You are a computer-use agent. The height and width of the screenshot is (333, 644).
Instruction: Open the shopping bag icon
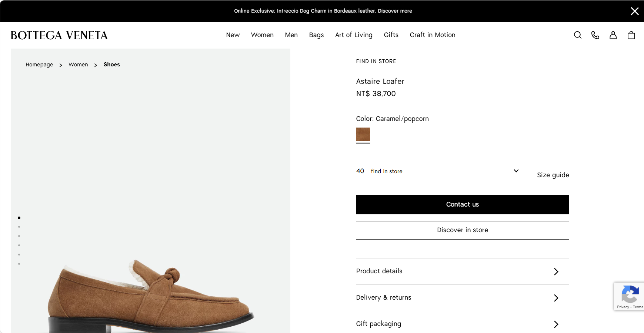[631, 35]
